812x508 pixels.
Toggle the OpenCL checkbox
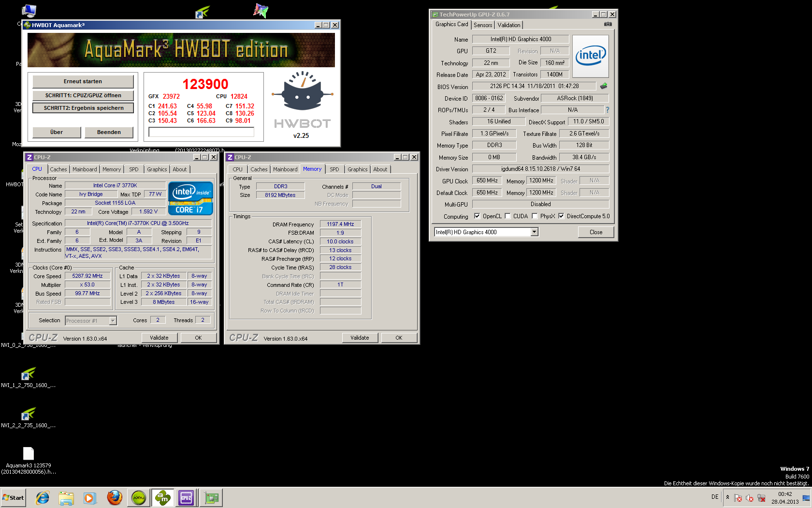point(477,216)
